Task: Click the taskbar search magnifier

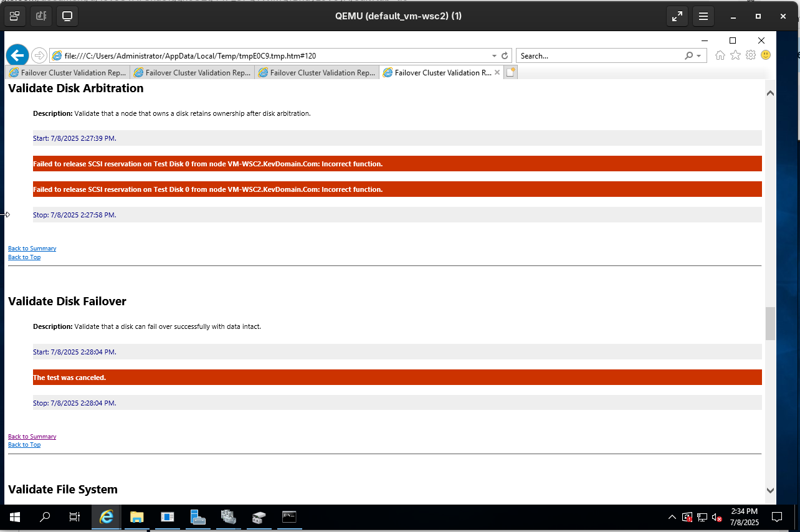Action: [45, 517]
